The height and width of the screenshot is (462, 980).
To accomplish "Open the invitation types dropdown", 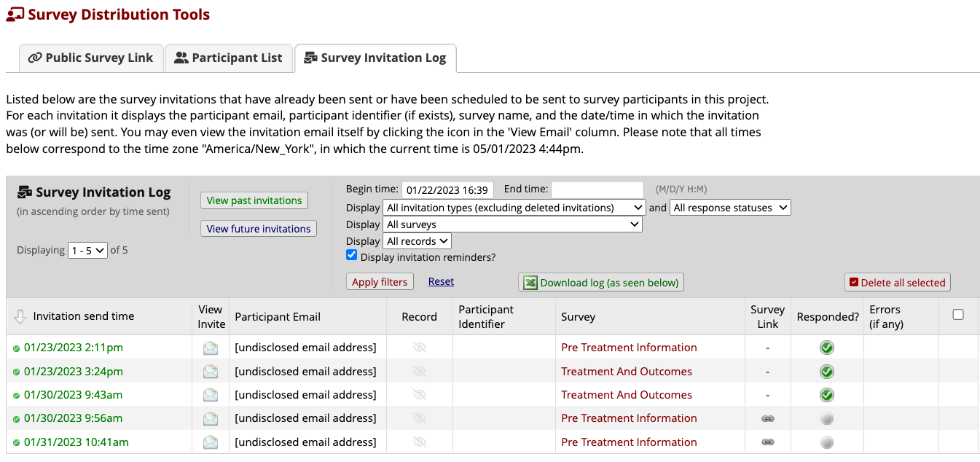I will tap(513, 207).
